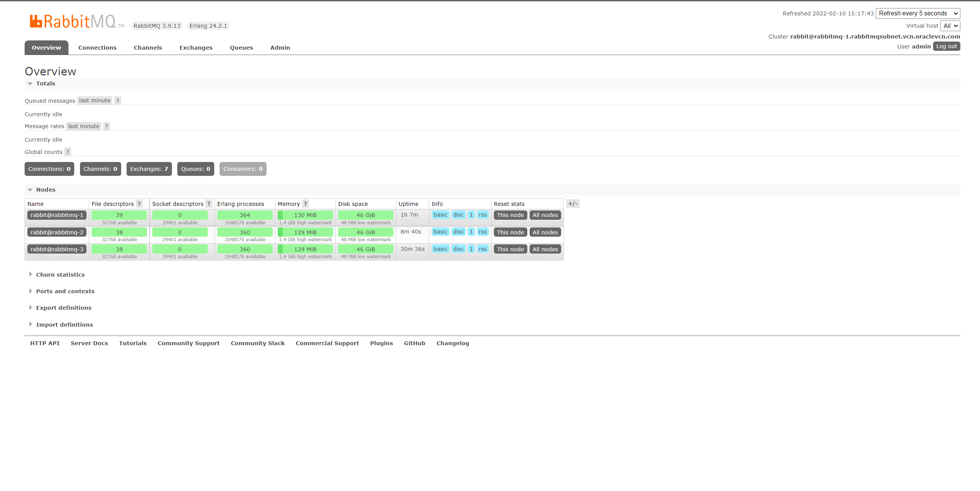The height and width of the screenshot is (491, 980).
Task: Open help for Global counts
Action: point(67,152)
